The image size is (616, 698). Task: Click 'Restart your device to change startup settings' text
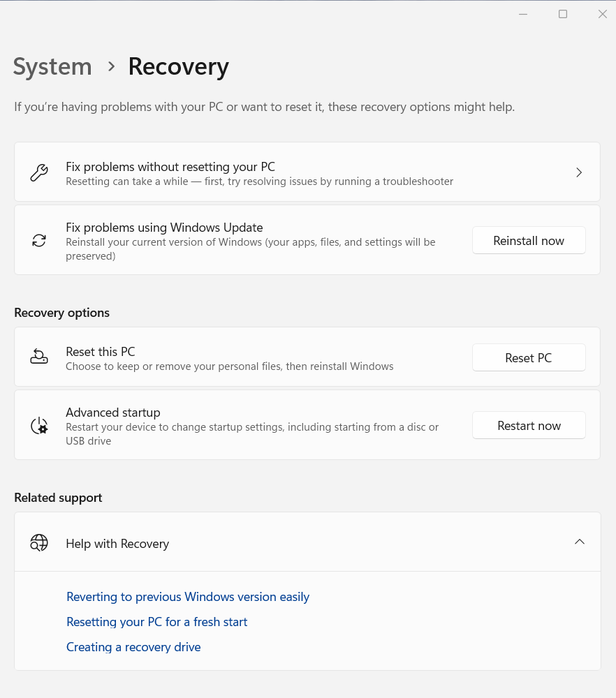click(252, 434)
